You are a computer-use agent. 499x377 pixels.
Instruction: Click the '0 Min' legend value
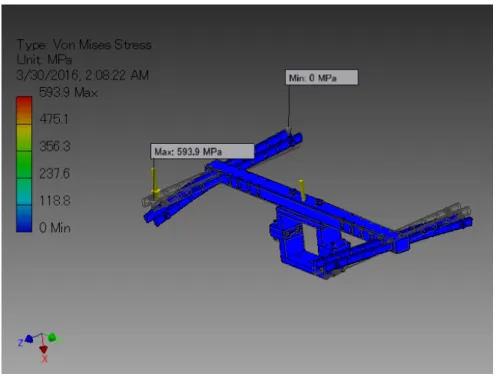pos(55,228)
